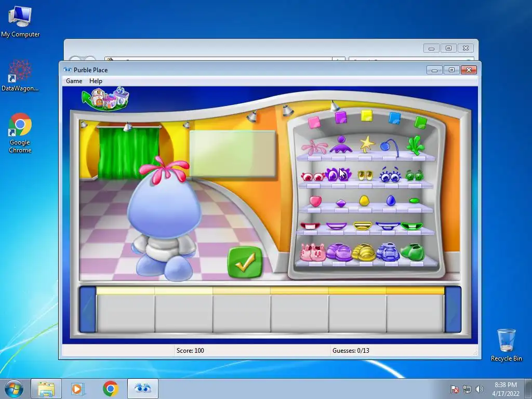Image resolution: width=532 pixels, height=399 pixels.
Task: Click the left blue history panel arrow
Action: pyautogui.click(x=87, y=310)
